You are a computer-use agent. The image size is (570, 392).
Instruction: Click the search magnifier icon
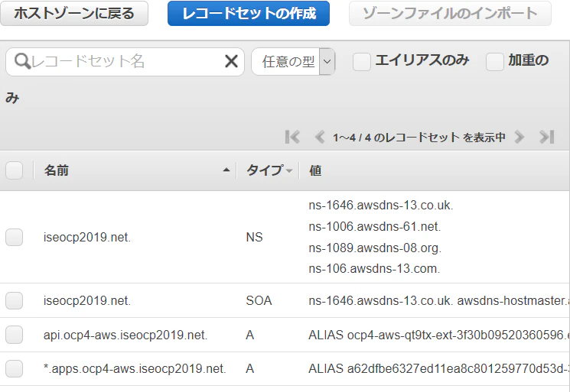point(22,61)
